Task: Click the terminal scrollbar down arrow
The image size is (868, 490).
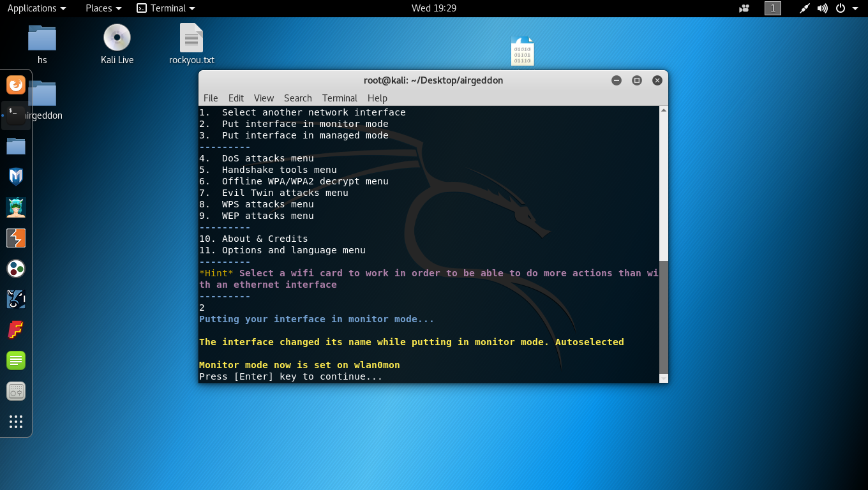Action: pyautogui.click(x=664, y=378)
